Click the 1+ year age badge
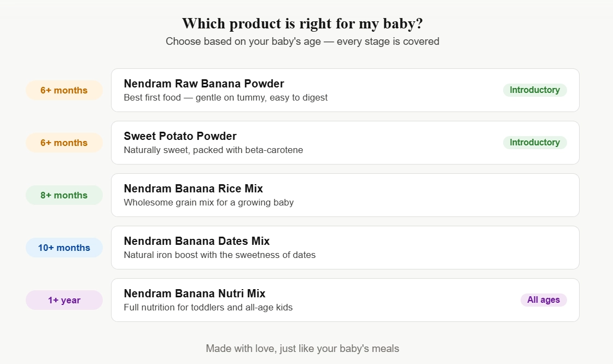 pos(64,300)
